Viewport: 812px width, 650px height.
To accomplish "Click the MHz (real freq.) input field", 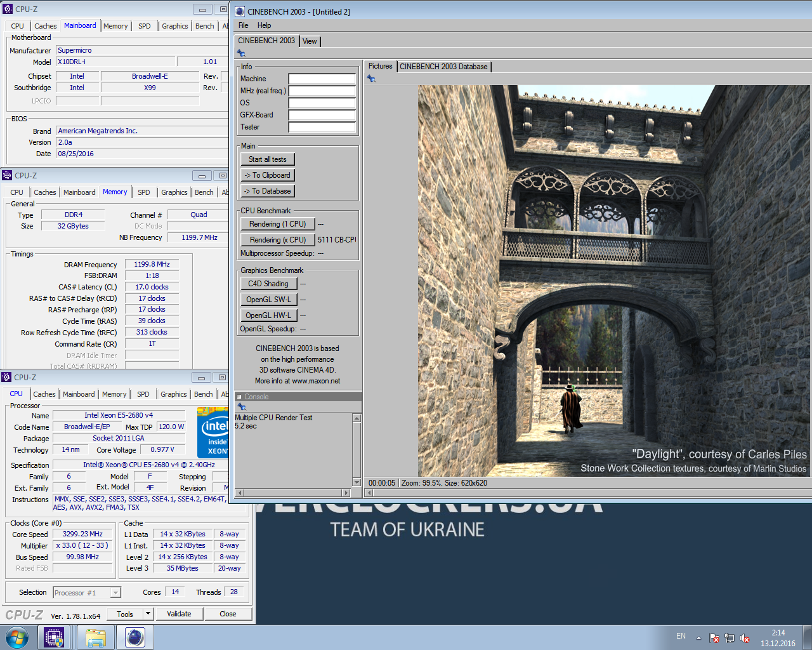I will coord(322,91).
